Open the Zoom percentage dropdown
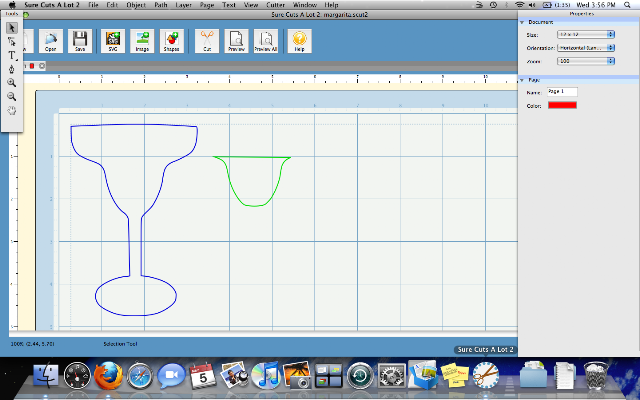The height and width of the screenshot is (400, 640). [x=586, y=61]
